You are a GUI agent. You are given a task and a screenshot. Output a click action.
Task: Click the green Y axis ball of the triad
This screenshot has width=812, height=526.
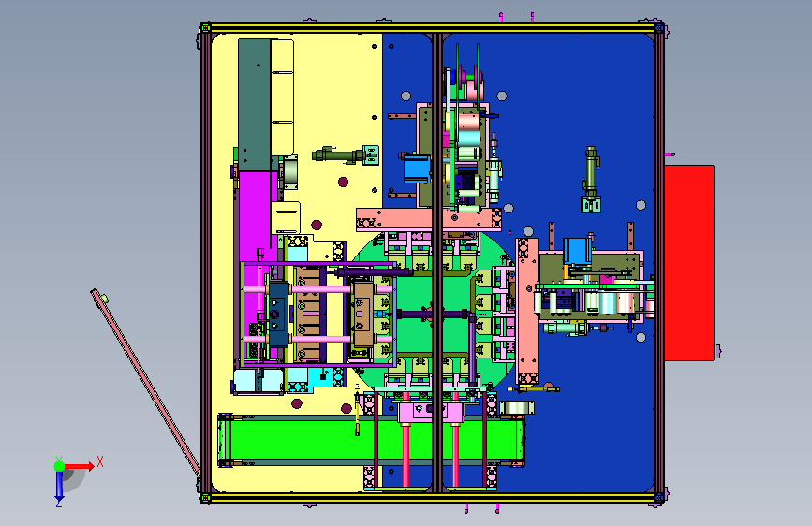[59, 466]
